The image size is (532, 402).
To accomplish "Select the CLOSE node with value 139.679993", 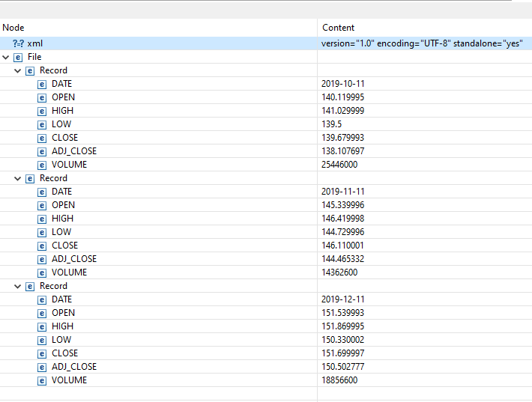I will pyautogui.click(x=64, y=138).
